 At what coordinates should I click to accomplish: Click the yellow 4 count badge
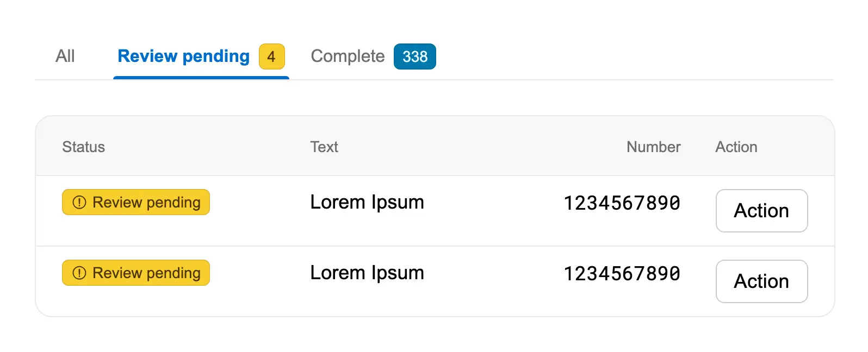[271, 56]
